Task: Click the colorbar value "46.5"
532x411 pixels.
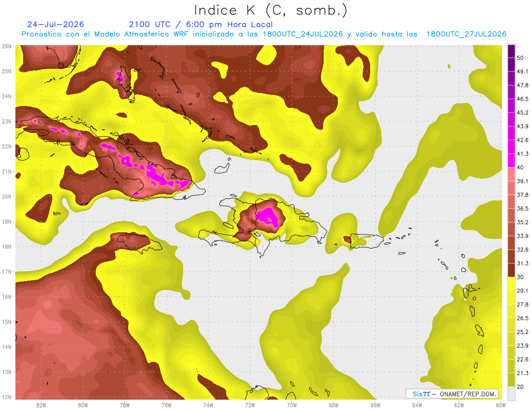Action: tap(523, 99)
